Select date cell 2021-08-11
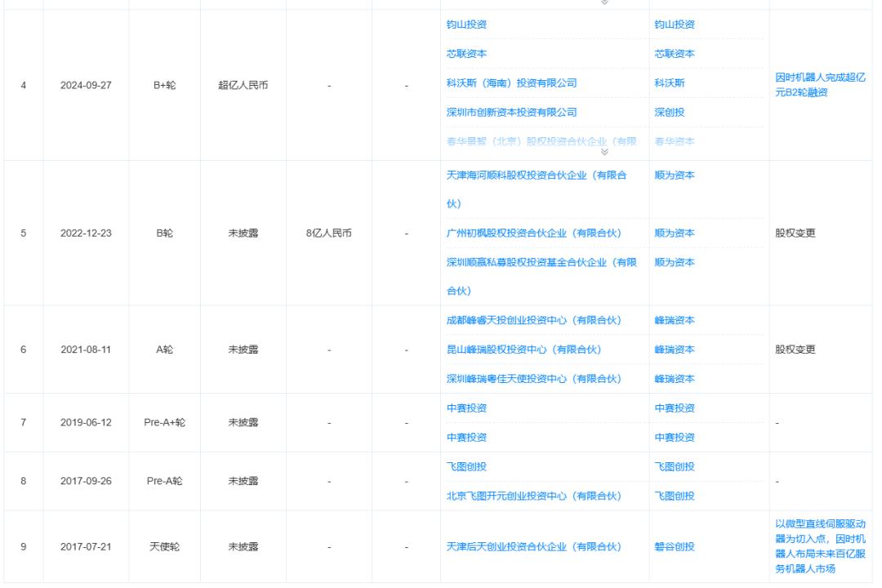882x588 pixels. click(x=86, y=350)
